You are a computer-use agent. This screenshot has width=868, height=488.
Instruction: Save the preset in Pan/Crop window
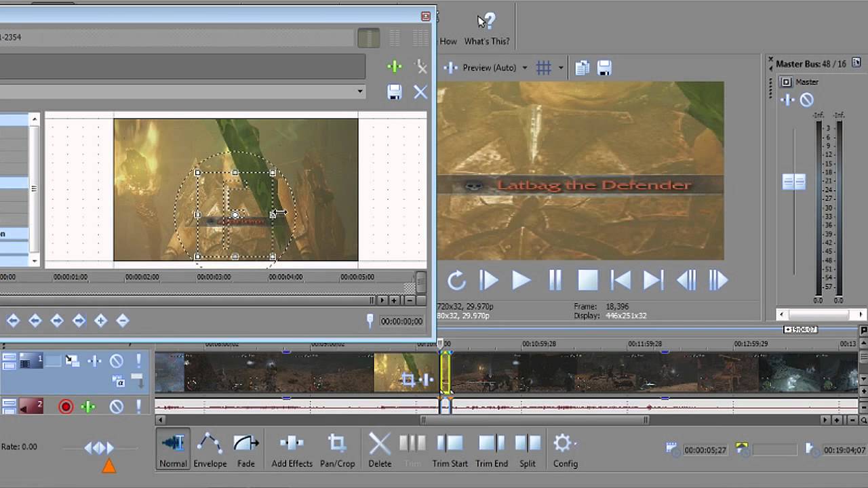coord(395,92)
